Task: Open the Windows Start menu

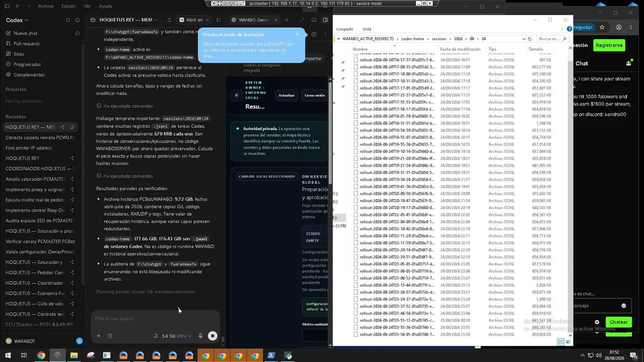Action: pyautogui.click(x=8, y=355)
